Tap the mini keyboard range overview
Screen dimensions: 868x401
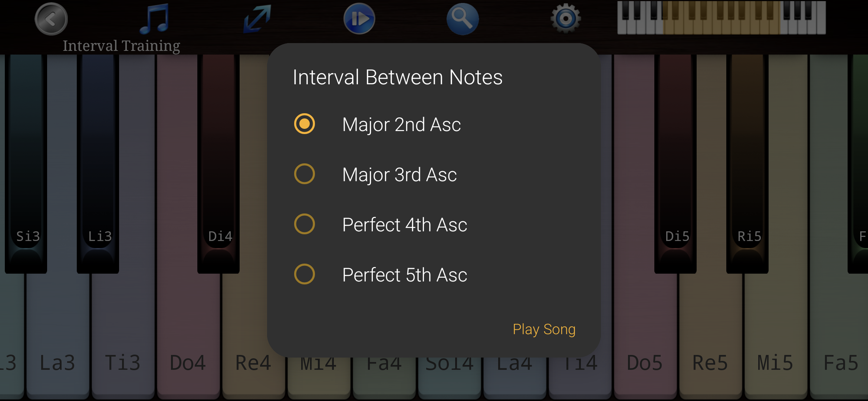click(721, 18)
